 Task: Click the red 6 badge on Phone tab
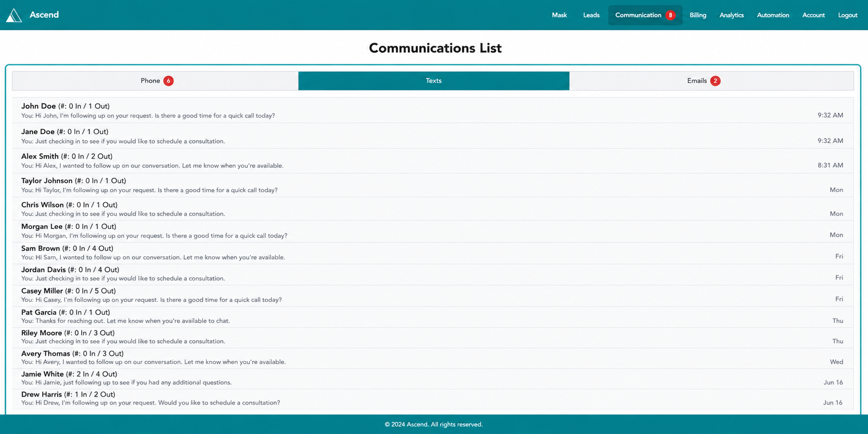[168, 81]
